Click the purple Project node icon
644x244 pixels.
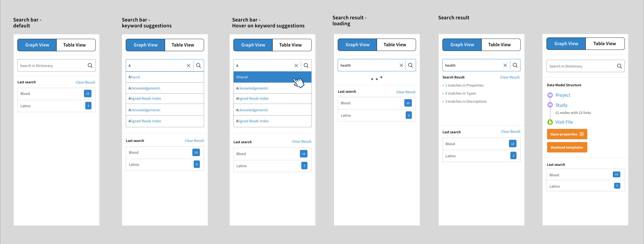pyautogui.click(x=550, y=95)
